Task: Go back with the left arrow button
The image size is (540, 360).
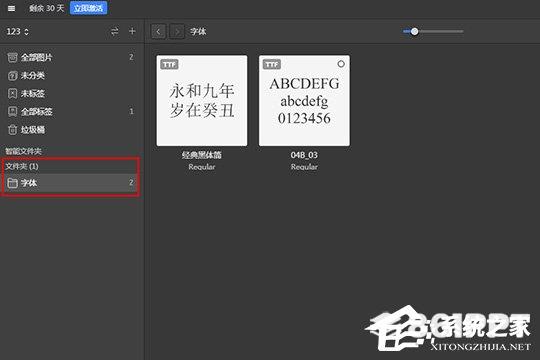Action: point(159,32)
